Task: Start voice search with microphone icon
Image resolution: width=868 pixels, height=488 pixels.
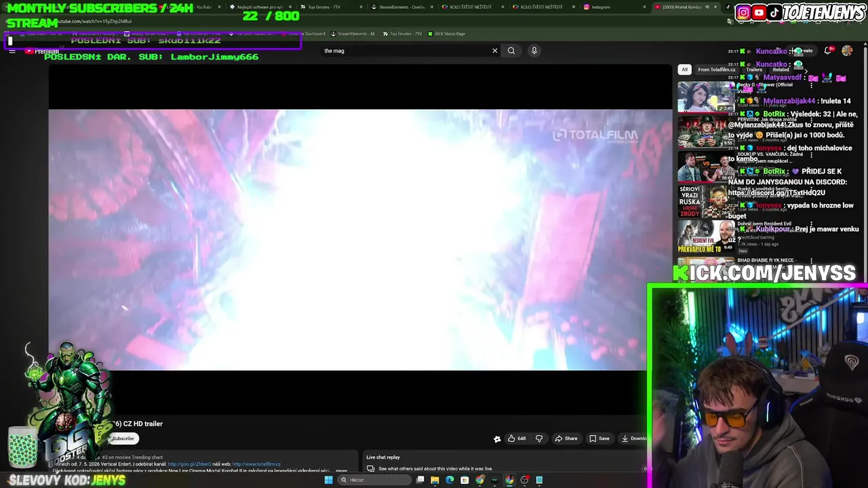Action: click(x=534, y=51)
